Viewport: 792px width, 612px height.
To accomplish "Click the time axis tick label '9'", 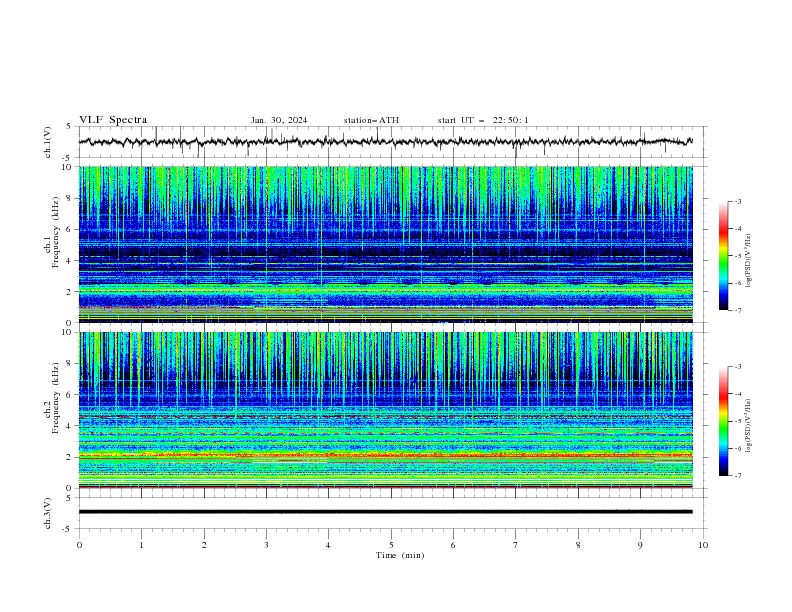I will tap(640, 545).
